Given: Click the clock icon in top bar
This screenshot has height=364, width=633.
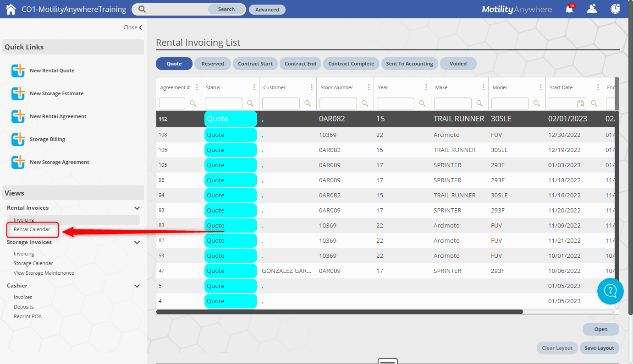Looking at the screenshot, I should point(615,9).
